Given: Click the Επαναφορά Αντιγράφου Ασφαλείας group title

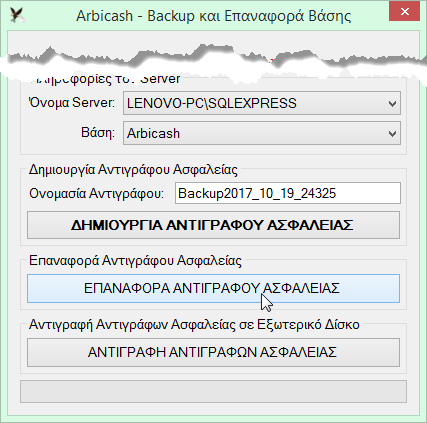Looking at the screenshot, I should (x=135, y=260).
